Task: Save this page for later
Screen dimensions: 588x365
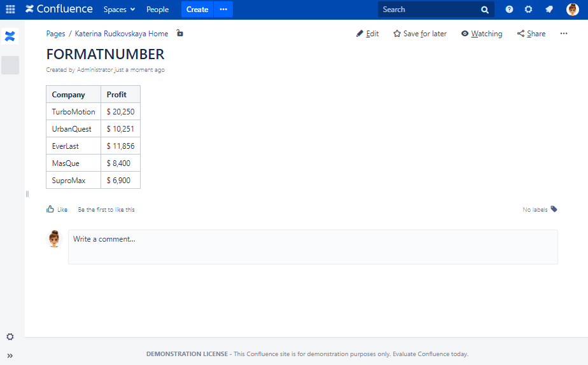Action: coord(420,34)
